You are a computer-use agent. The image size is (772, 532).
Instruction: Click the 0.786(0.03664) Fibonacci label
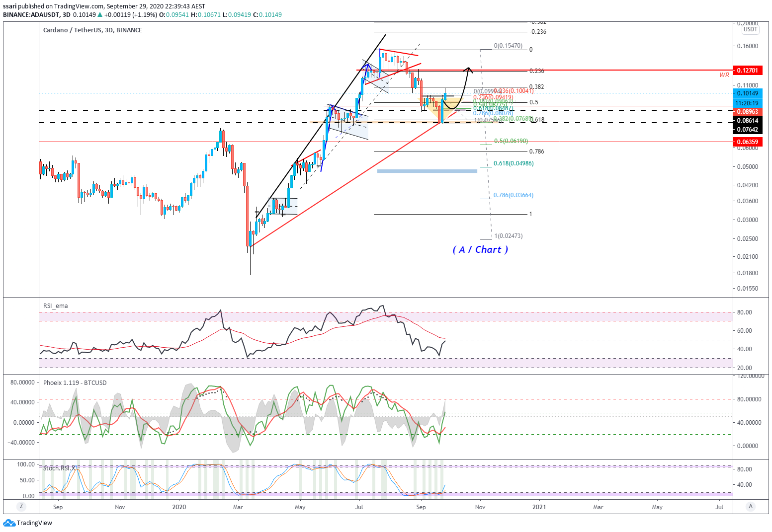(x=514, y=195)
